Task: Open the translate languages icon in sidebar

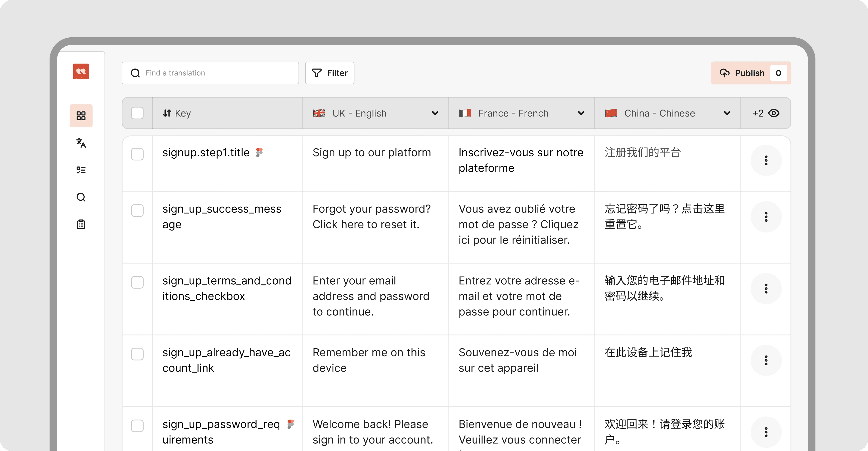Action: click(81, 143)
